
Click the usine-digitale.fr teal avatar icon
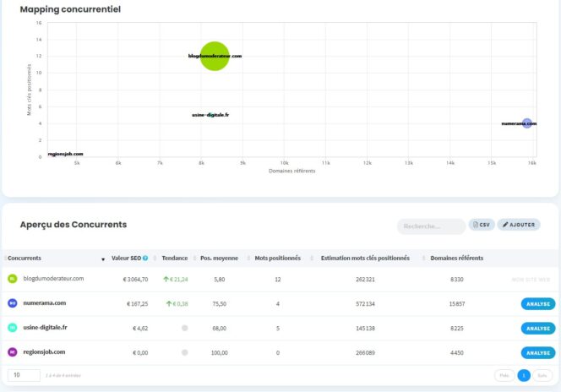(13, 328)
